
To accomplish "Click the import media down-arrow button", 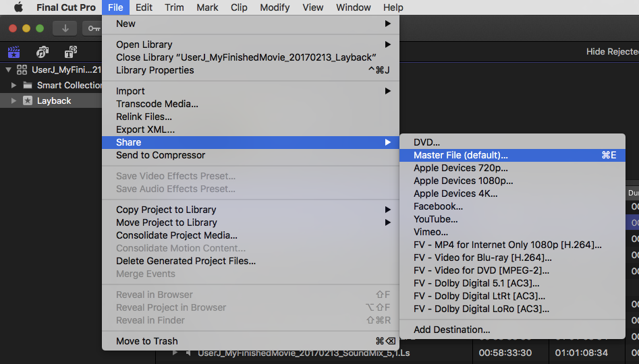I will [x=65, y=28].
